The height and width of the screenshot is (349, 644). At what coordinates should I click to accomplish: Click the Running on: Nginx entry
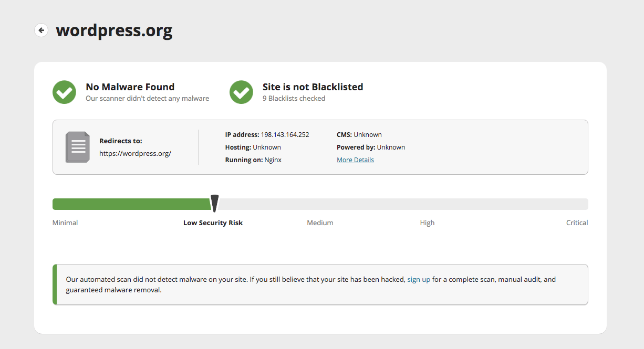pyautogui.click(x=253, y=160)
